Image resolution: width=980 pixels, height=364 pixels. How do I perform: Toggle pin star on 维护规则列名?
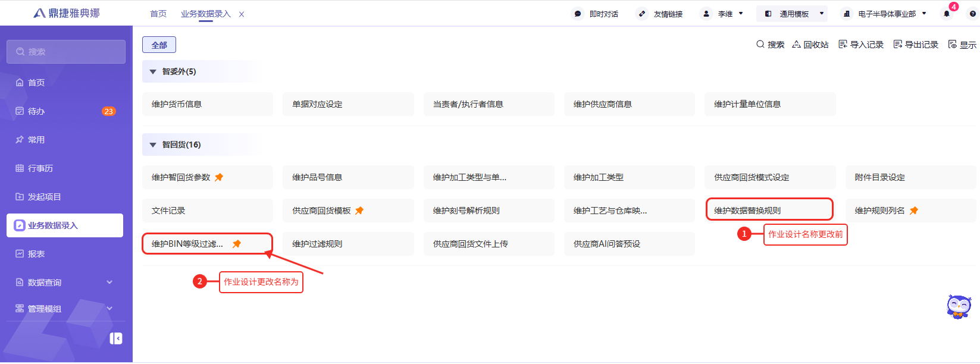pos(914,211)
